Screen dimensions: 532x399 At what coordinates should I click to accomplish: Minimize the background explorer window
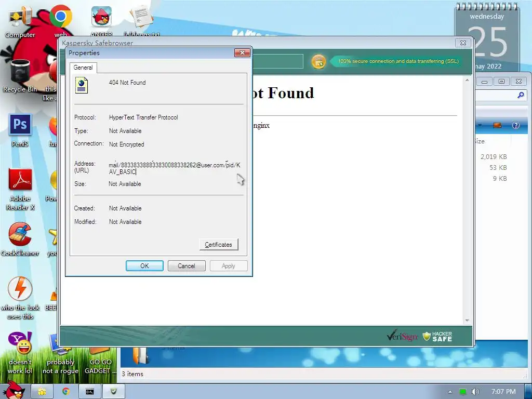pos(485,82)
